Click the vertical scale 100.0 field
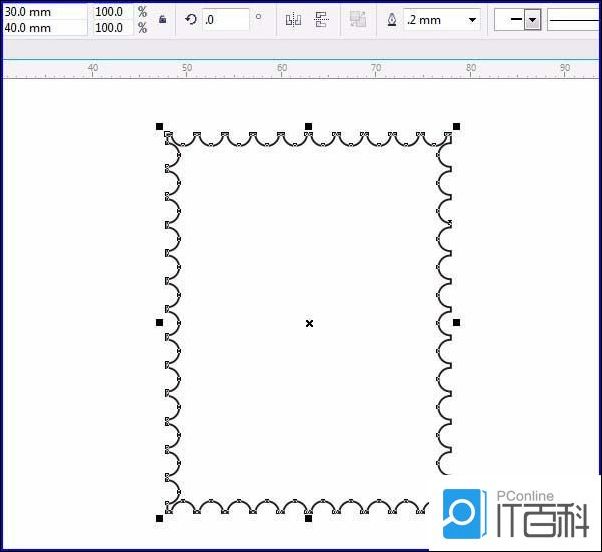Screen dimensions: 602x552 coord(113,28)
